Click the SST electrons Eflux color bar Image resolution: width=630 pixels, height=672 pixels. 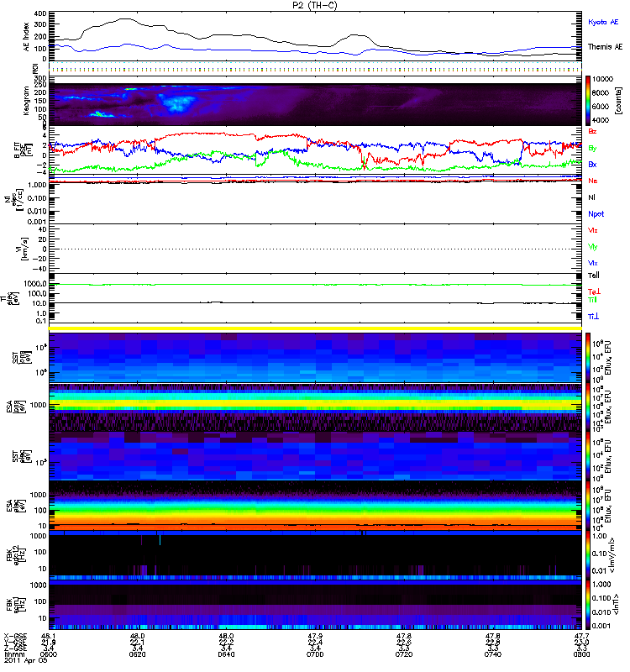point(587,456)
